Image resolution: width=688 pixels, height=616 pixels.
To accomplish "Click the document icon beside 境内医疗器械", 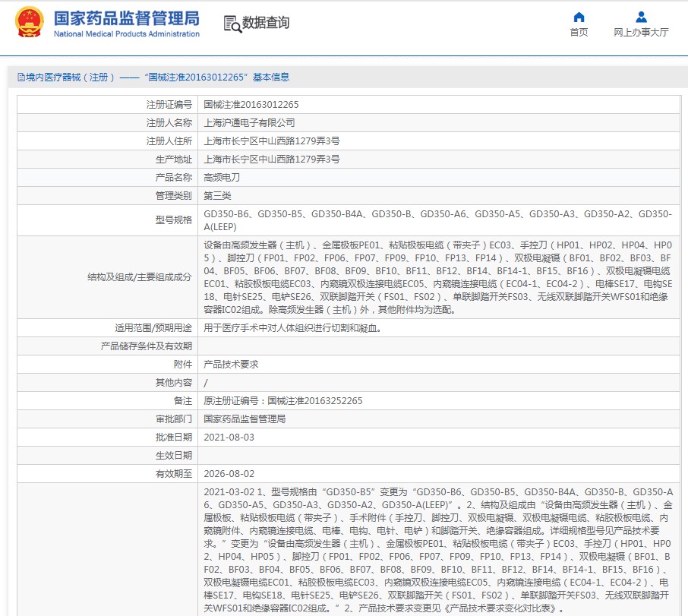I will (21, 77).
